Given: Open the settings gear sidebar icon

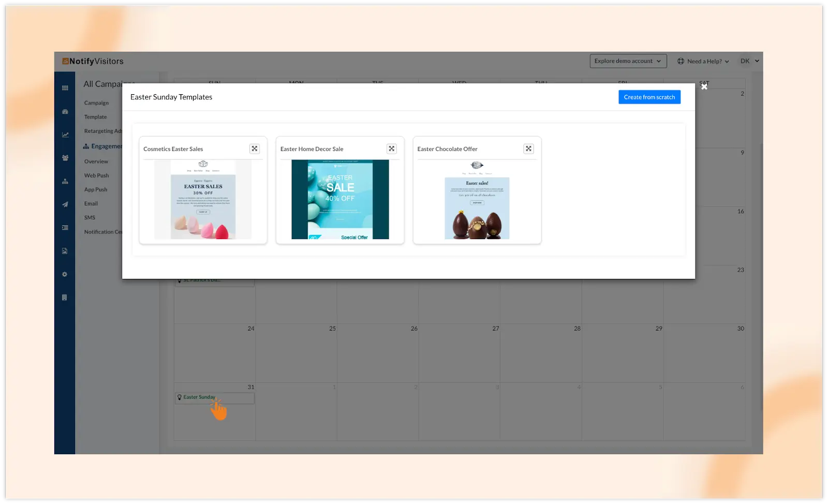Looking at the screenshot, I should 65,274.
